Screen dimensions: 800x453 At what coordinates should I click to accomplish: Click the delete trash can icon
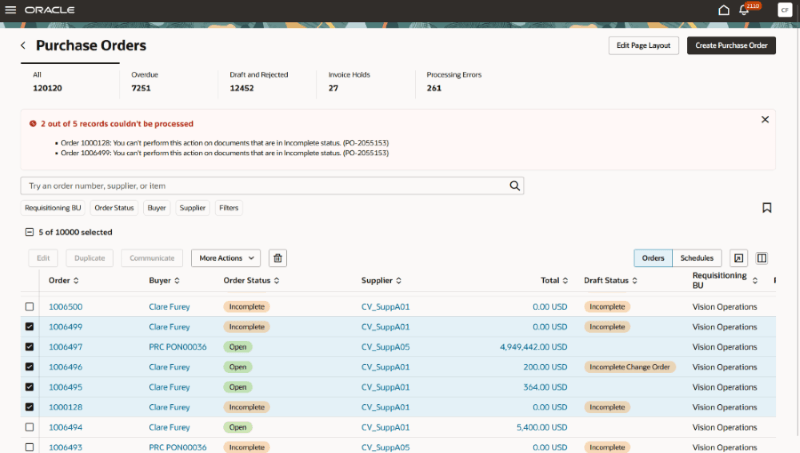[x=278, y=258]
